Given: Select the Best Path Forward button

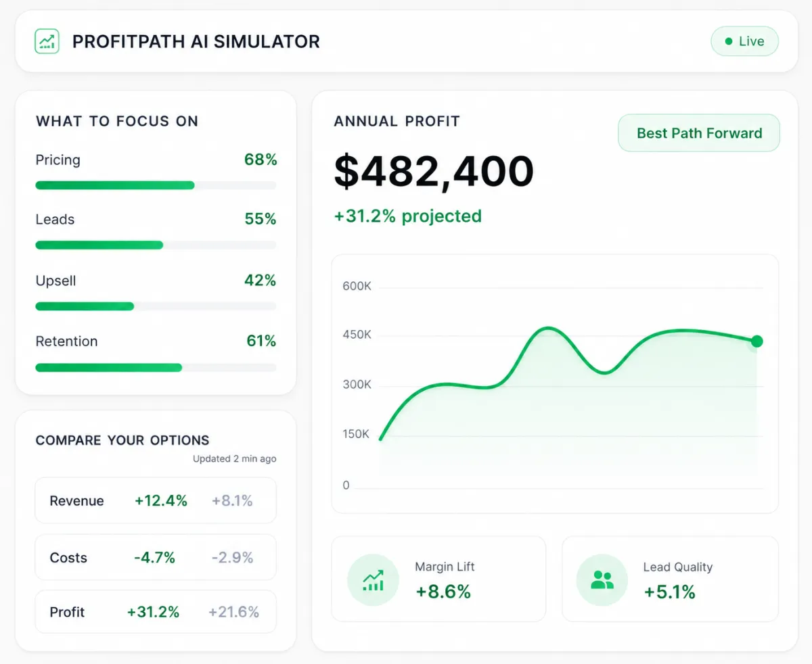Looking at the screenshot, I should tap(699, 133).
